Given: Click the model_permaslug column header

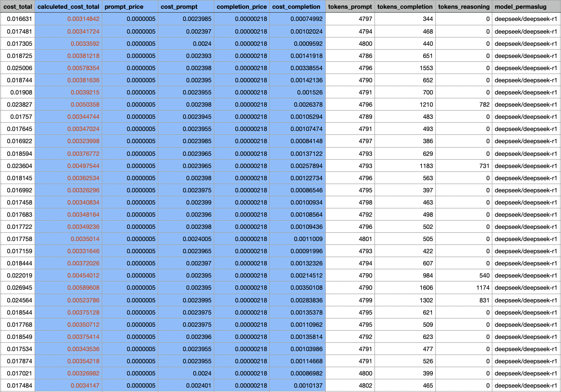Looking at the screenshot, I should [x=526, y=6].
